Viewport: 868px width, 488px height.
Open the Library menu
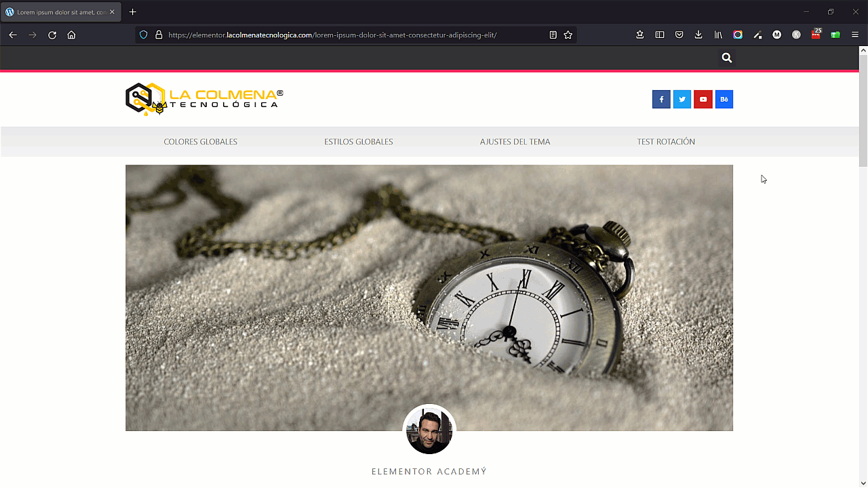pos(718,35)
